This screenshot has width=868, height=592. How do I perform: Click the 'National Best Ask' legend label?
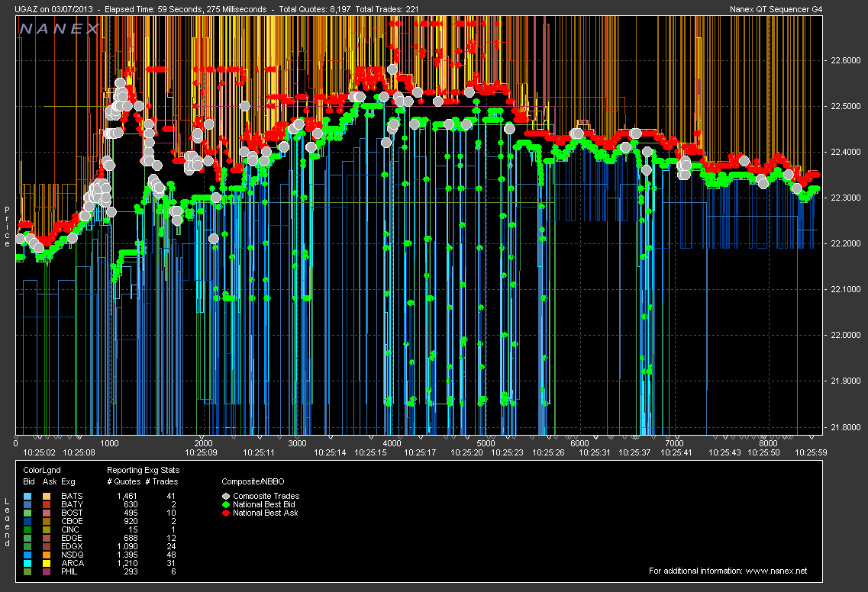[x=266, y=513]
